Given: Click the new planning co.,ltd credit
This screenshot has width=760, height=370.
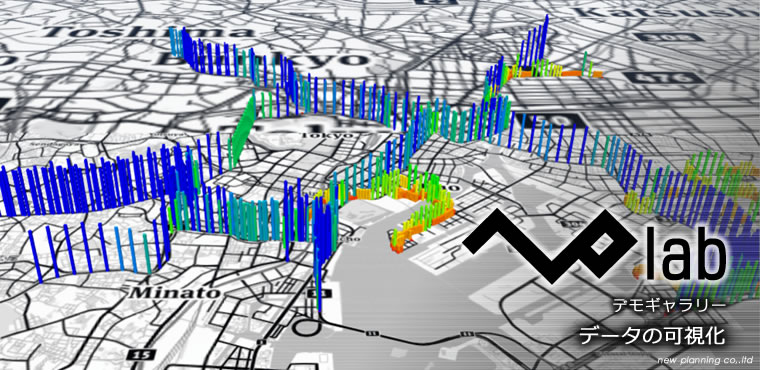Looking at the screenshot, I should pos(705,361).
